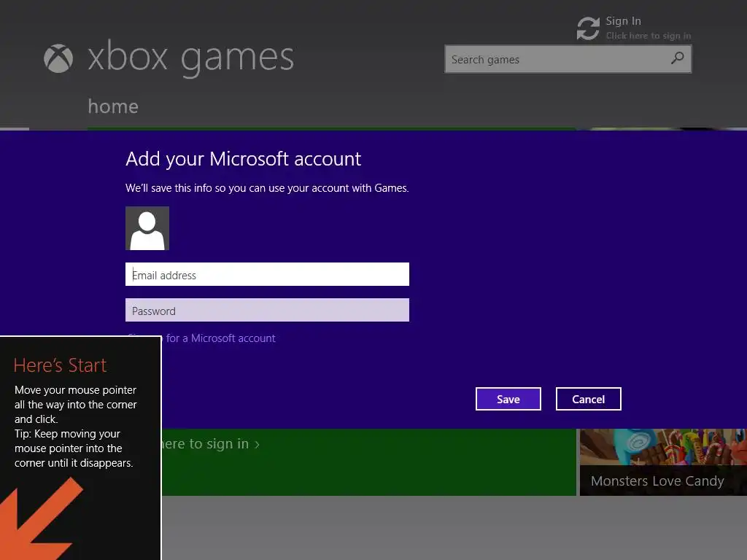Image resolution: width=747 pixels, height=560 pixels.
Task: Click the 'Click here to sign in' subtitle
Action: pos(649,36)
